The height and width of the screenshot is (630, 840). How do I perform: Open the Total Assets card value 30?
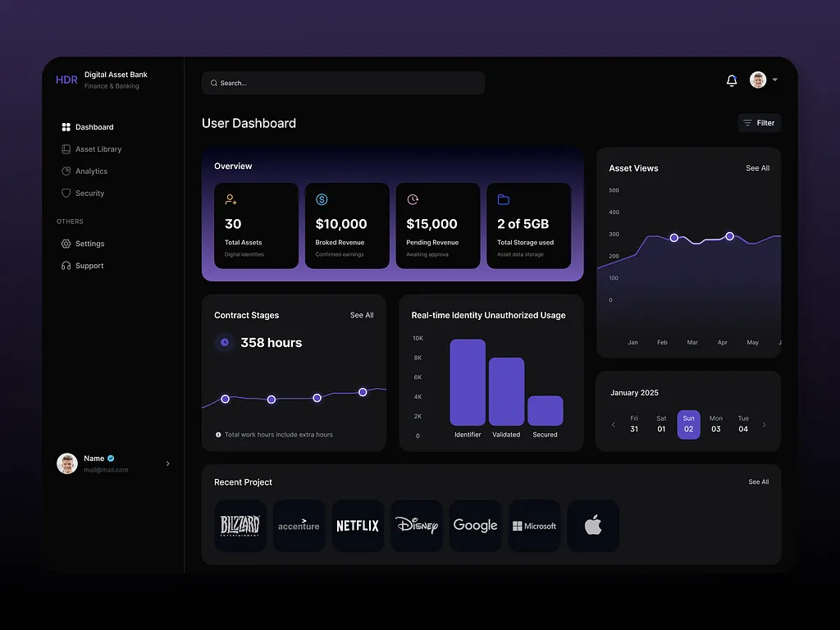233,223
